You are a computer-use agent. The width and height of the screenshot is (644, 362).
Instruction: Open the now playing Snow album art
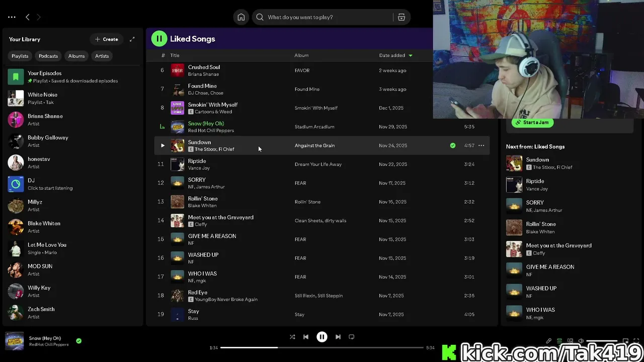(14, 341)
